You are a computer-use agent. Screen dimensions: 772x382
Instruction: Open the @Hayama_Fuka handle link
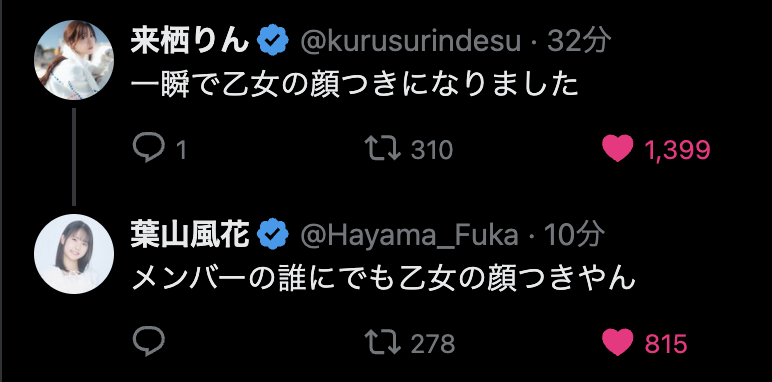[x=409, y=236]
